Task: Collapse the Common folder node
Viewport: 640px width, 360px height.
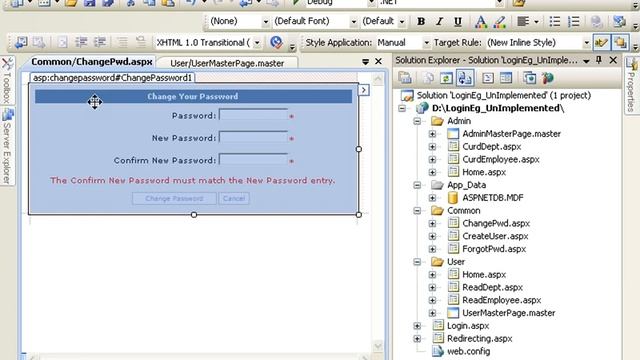Action: click(x=417, y=211)
